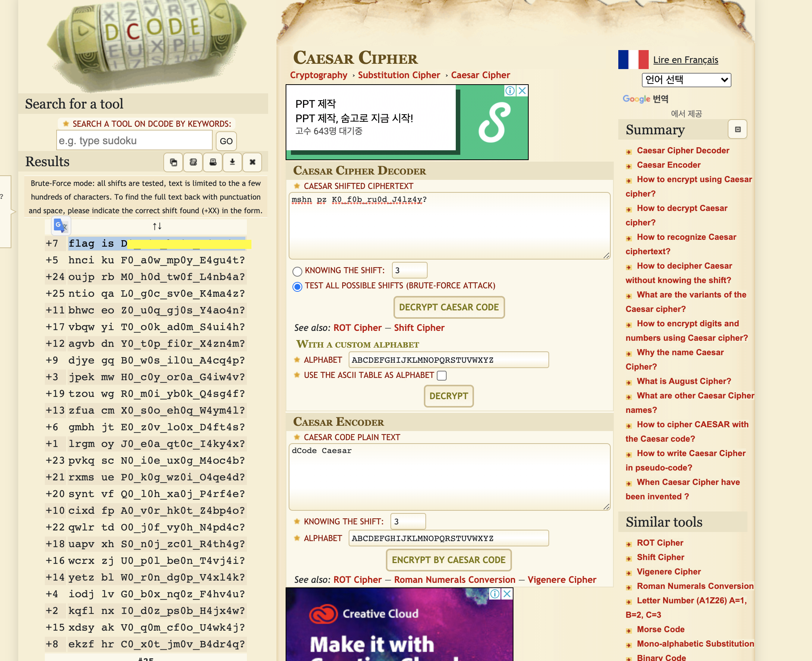Image resolution: width=812 pixels, height=661 pixels.
Task: Click the decoder shift number stepper field
Action: coord(409,270)
